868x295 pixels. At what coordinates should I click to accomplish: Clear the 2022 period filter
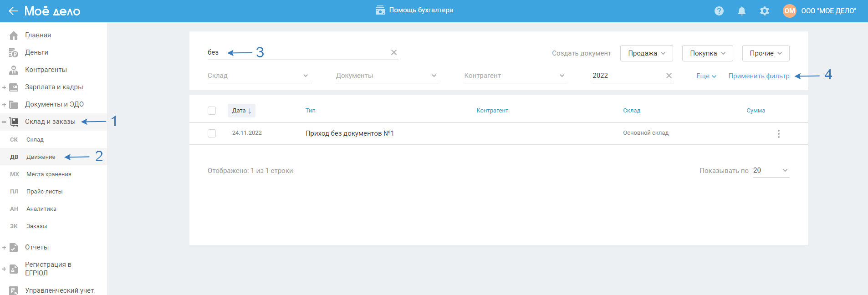click(669, 76)
